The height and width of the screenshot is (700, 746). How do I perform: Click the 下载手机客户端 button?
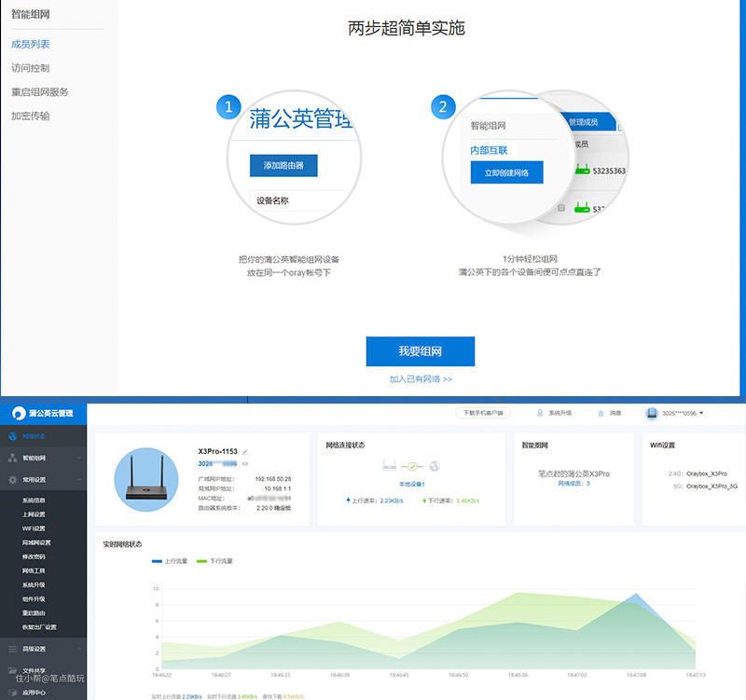(483, 413)
